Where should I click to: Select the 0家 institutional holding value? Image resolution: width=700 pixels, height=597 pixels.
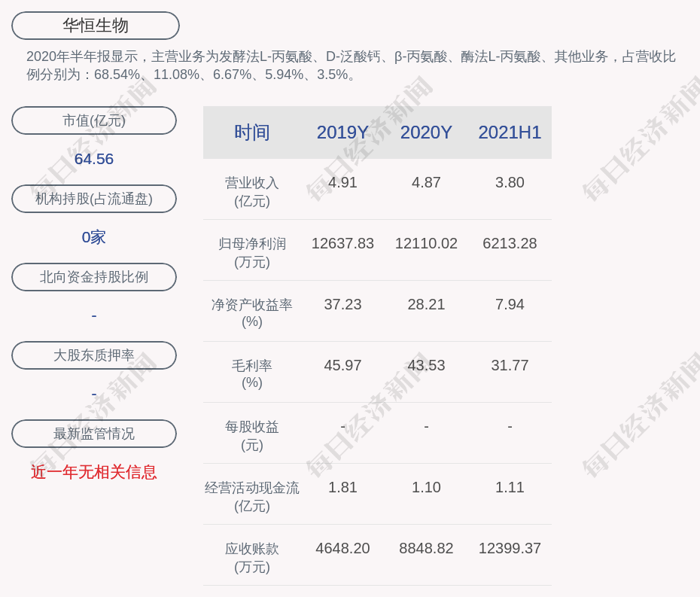pyautogui.click(x=94, y=237)
